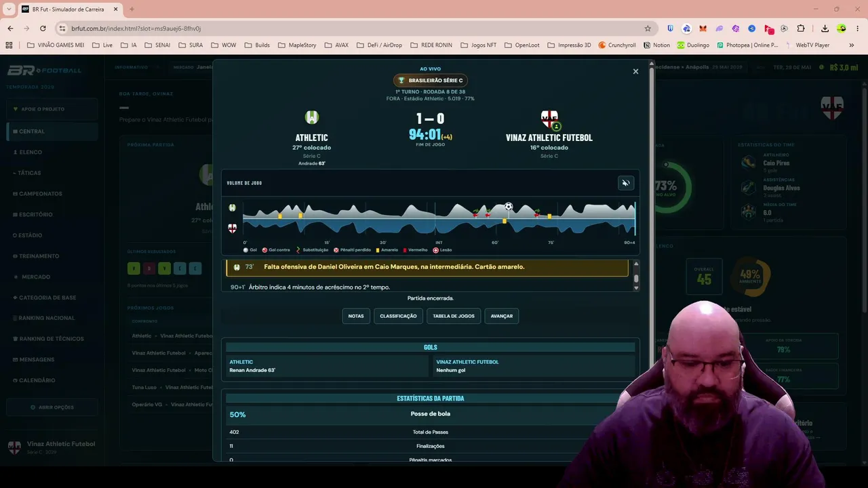Click the goal soccer ball marker on timeline
Screen dimensions: 868x488
(508, 207)
